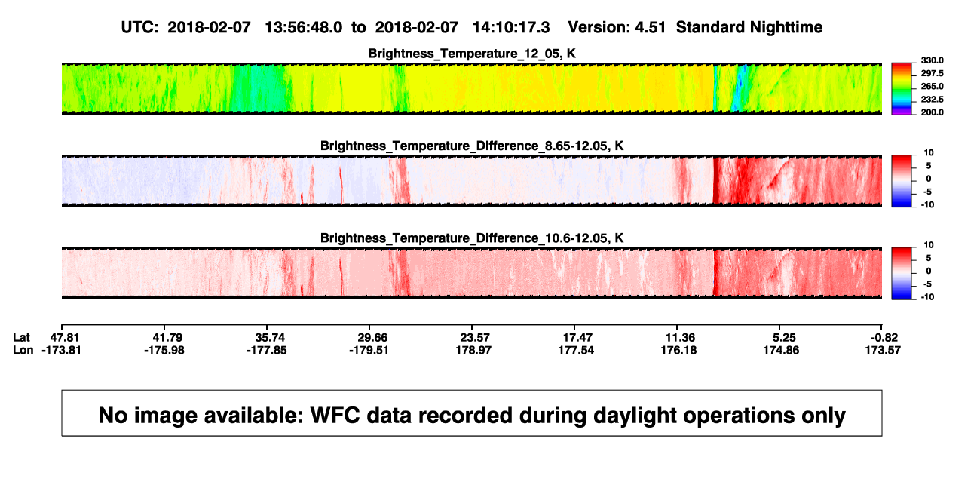The height and width of the screenshot is (503, 980).
Task: Click longitude value -177.85
Action: pyautogui.click(x=266, y=350)
